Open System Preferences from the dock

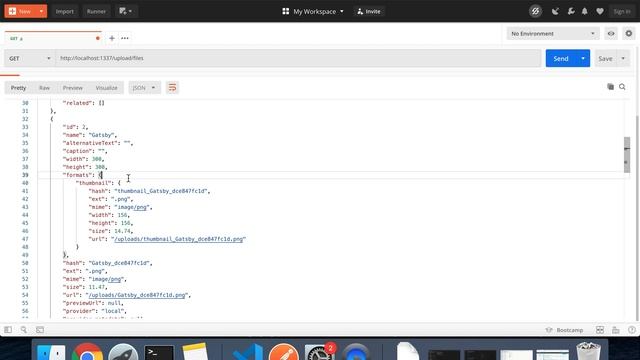click(x=319, y=352)
